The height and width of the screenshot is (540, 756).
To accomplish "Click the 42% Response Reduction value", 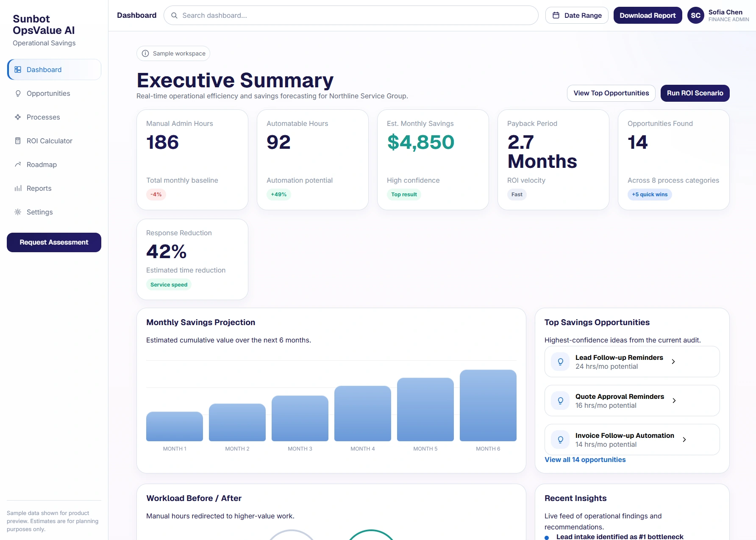I will (x=167, y=252).
